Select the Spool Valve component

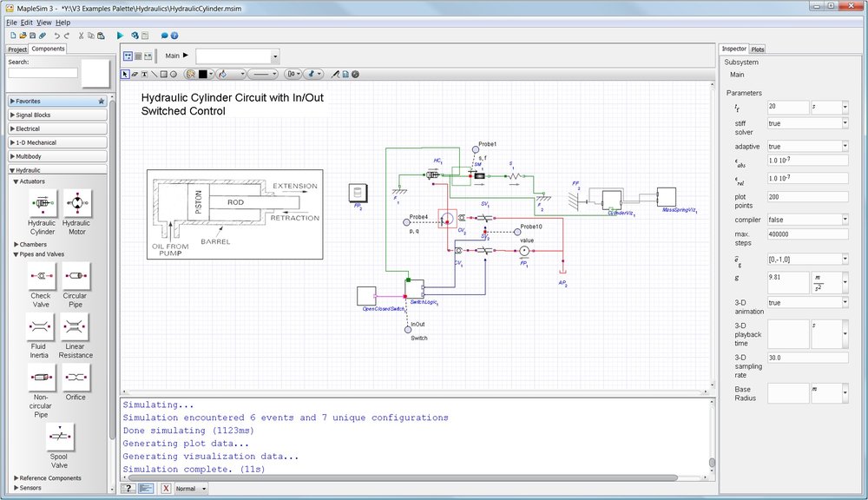click(x=59, y=437)
